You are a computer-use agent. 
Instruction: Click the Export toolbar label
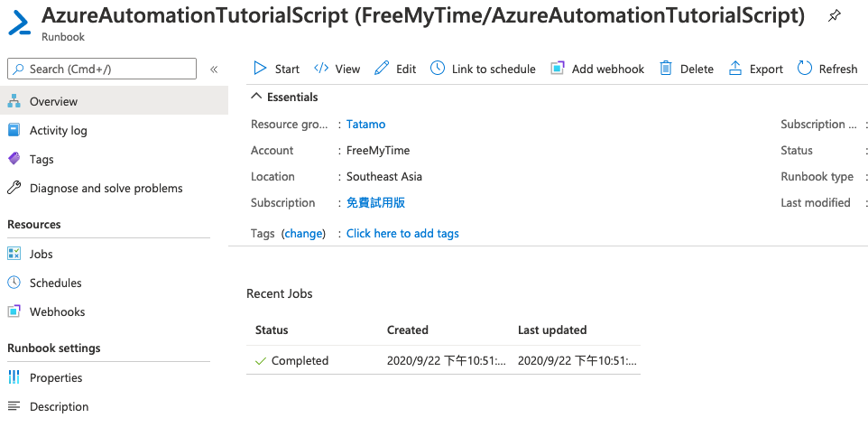[766, 70]
